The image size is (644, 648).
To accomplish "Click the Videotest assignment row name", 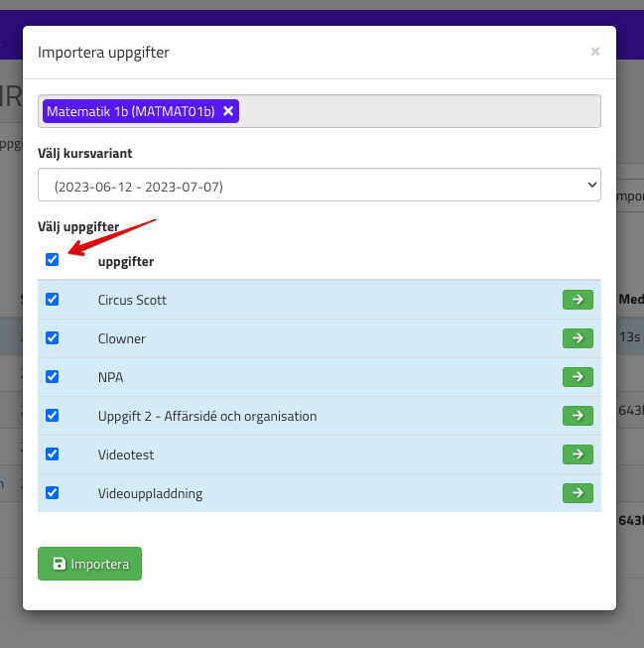I will 126,454.
